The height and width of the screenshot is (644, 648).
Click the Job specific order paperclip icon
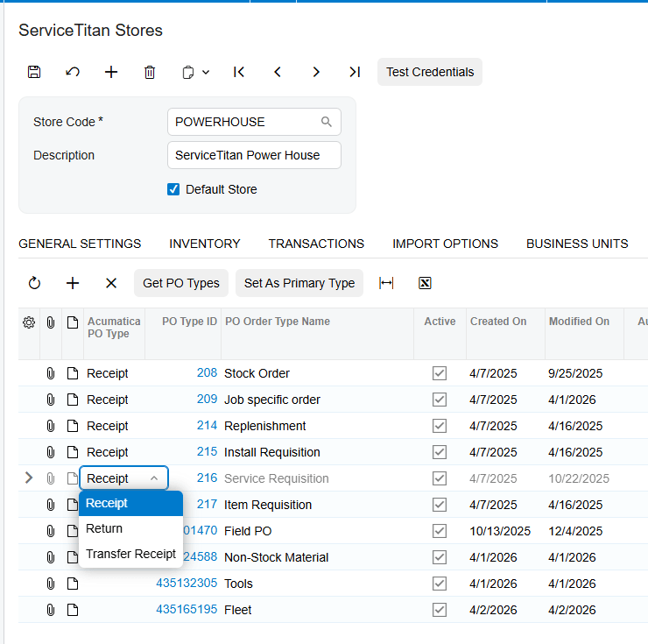tap(51, 400)
